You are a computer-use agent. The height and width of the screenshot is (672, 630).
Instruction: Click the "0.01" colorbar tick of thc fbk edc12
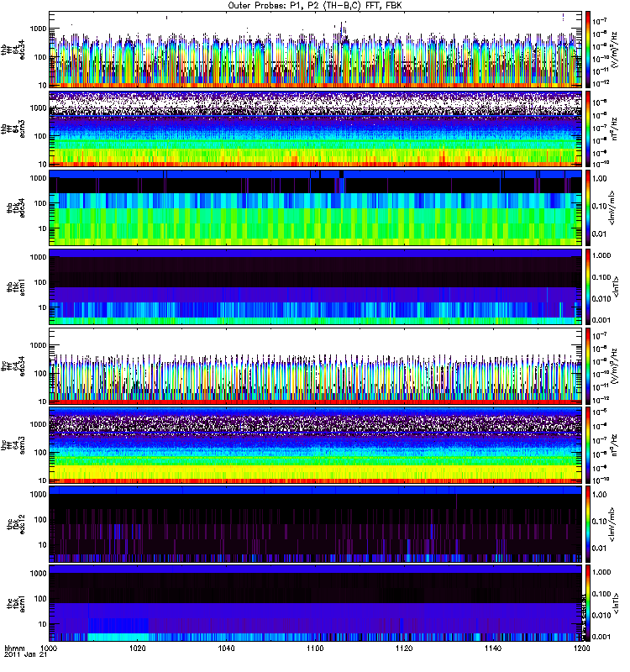(x=600, y=549)
